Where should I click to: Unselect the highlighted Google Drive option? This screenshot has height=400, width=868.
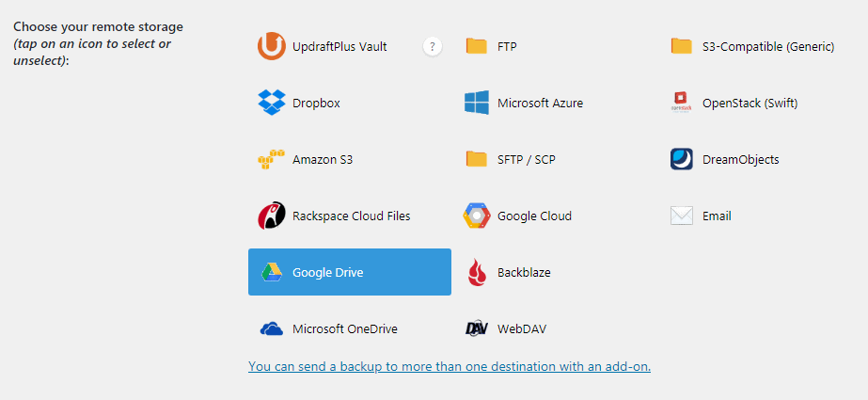pos(349,272)
